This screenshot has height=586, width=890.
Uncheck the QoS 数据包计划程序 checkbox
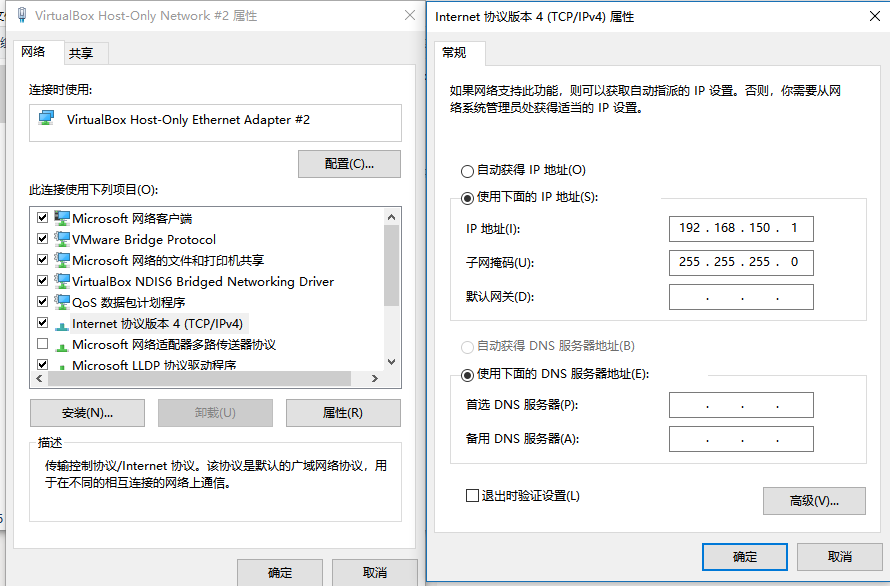(x=42, y=302)
